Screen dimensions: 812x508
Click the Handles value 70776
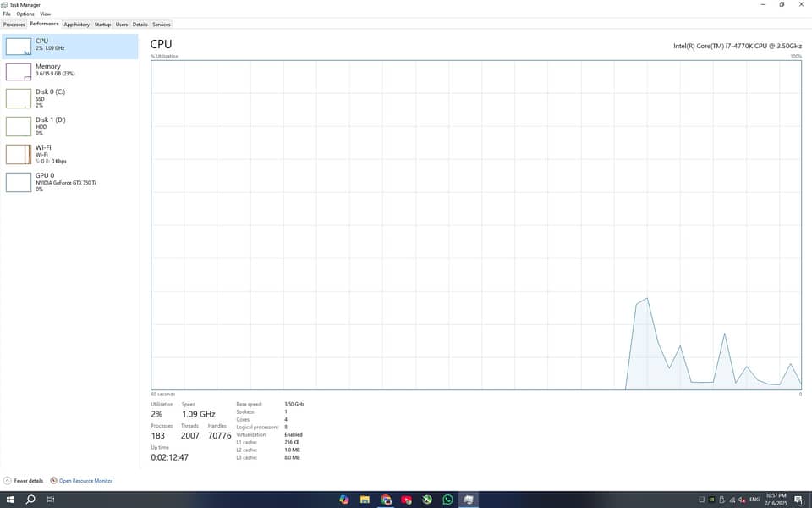220,435
